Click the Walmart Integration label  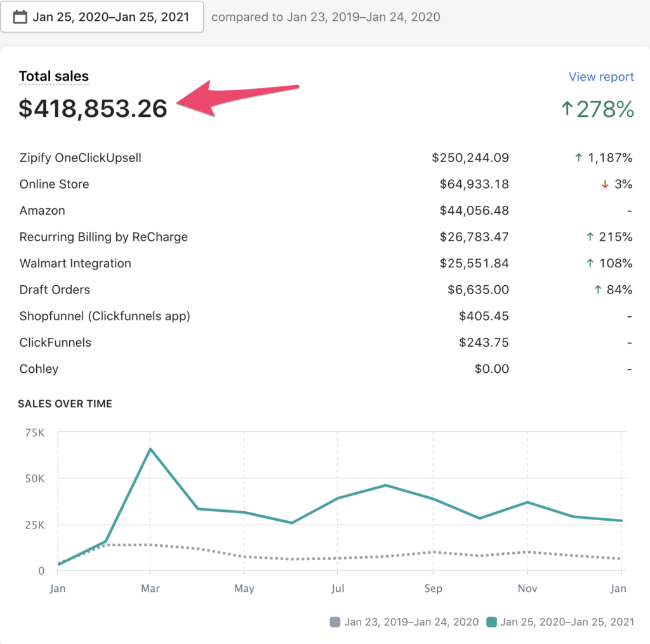point(75,264)
